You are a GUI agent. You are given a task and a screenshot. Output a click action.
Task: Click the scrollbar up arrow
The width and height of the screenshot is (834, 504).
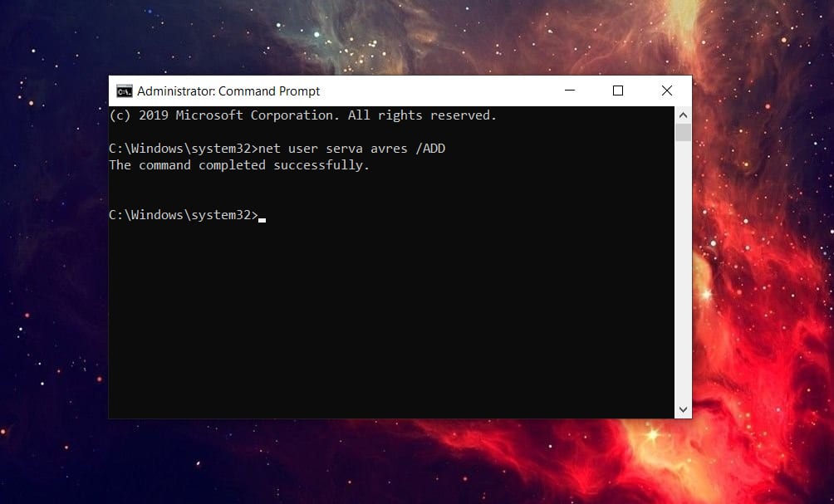tap(684, 115)
